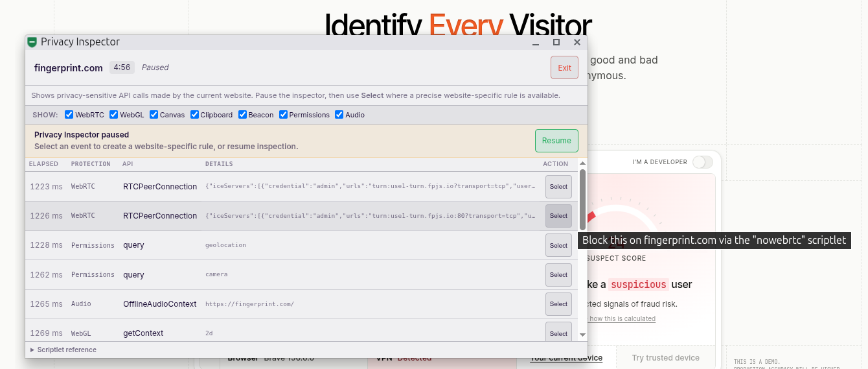868x369 pixels.
Task: Click the geolocation details text
Action: point(225,245)
